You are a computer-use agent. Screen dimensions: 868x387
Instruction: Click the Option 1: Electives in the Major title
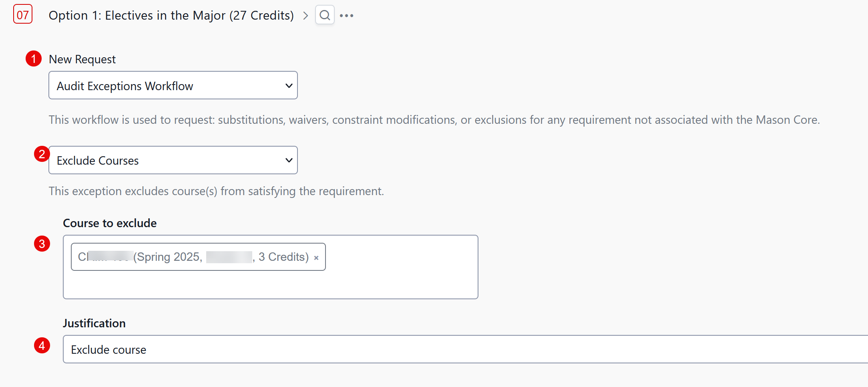171,16
